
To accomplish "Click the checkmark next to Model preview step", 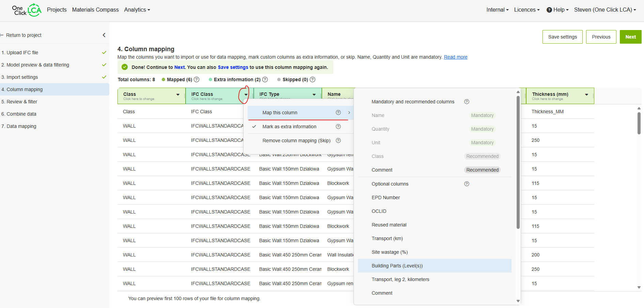I will tap(104, 65).
